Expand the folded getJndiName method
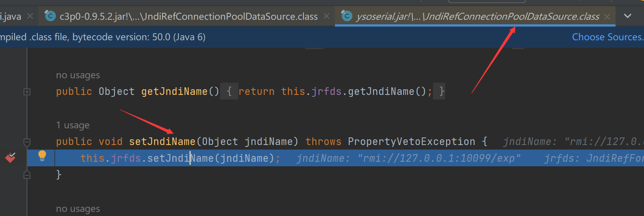 [27, 92]
